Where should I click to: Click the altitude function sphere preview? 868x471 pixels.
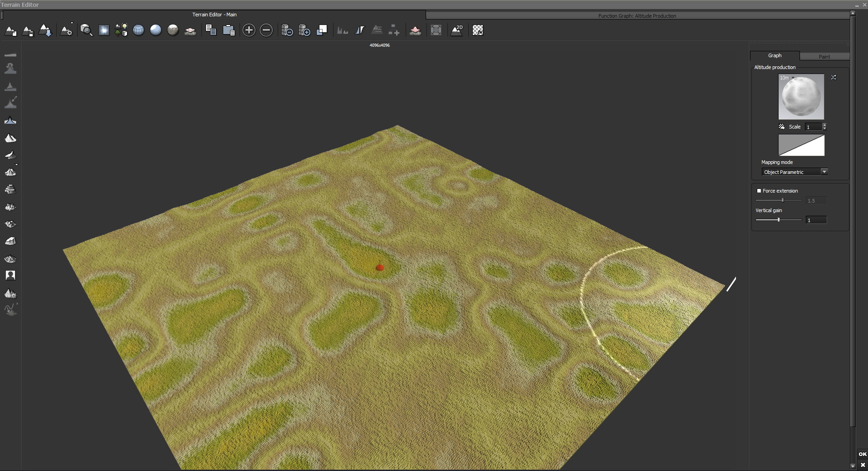pyautogui.click(x=801, y=97)
